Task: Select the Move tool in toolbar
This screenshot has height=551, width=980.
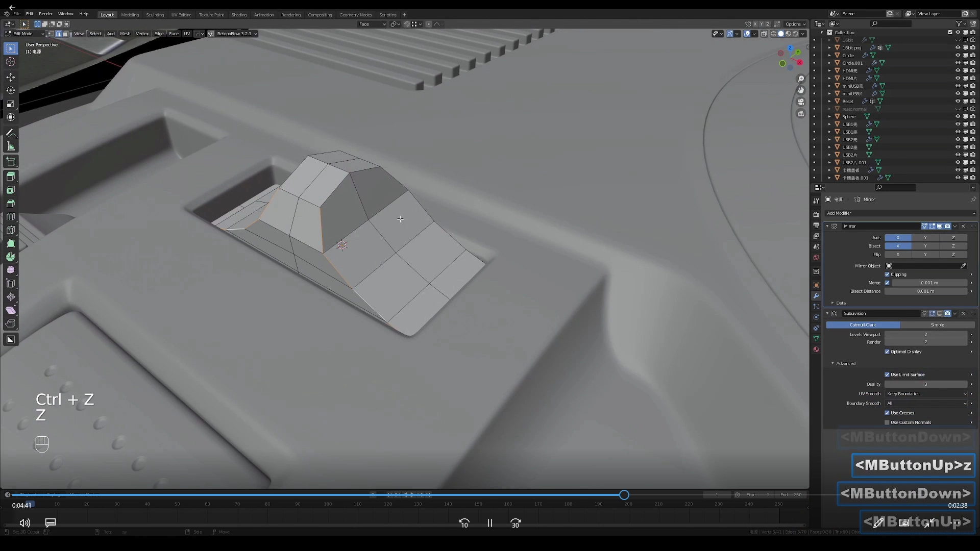Action: (x=11, y=77)
